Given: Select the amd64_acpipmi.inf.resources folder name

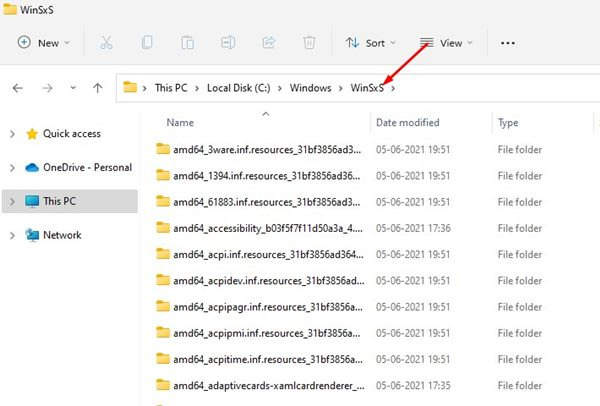Looking at the screenshot, I should (267, 333).
